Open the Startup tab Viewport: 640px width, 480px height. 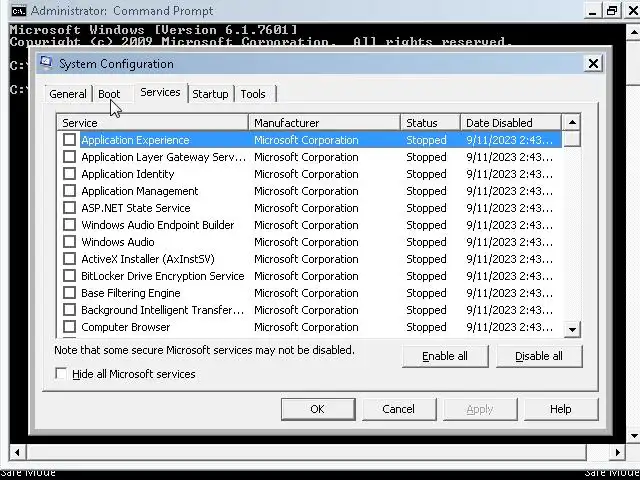pos(210,94)
